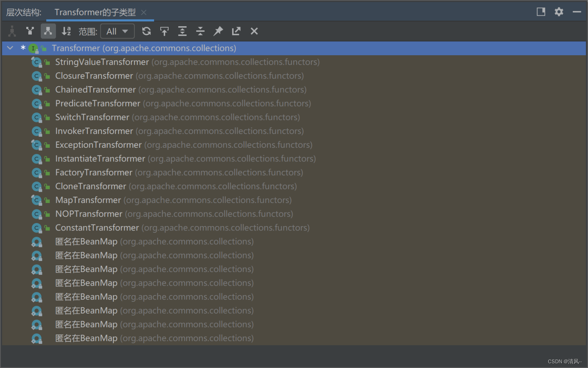The image size is (588, 368).
Task: Show the class hierarchy view
Action: click(x=12, y=31)
